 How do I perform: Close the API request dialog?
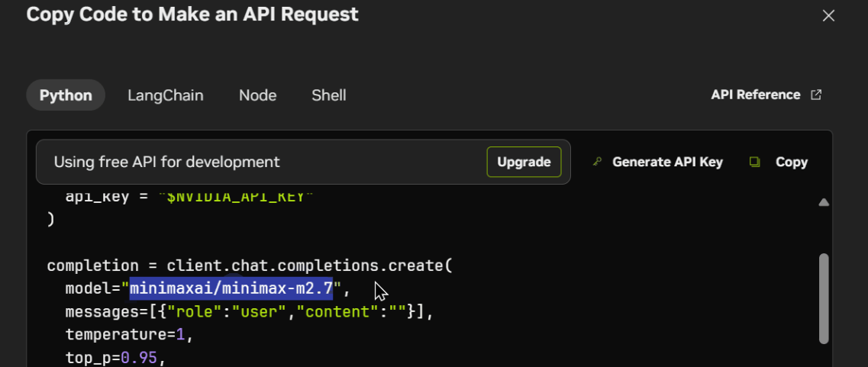pos(828,16)
